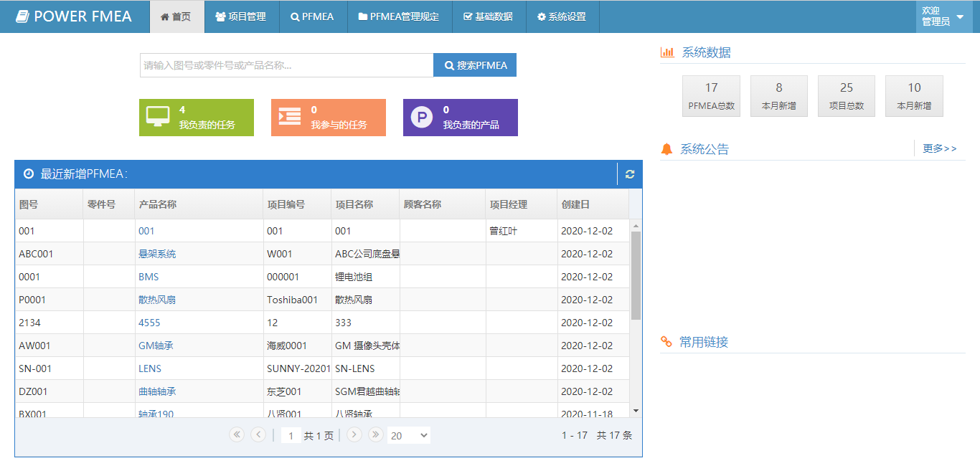Image resolution: width=980 pixels, height=471 pixels.
Task: Select the AW001 drawing number cell
Action: pyautogui.click(x=50, y=346)
